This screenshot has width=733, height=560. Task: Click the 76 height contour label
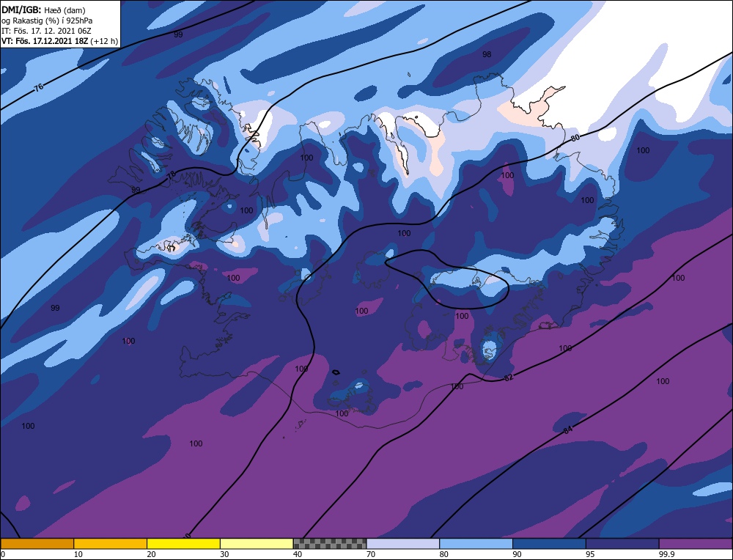point(40,87)
